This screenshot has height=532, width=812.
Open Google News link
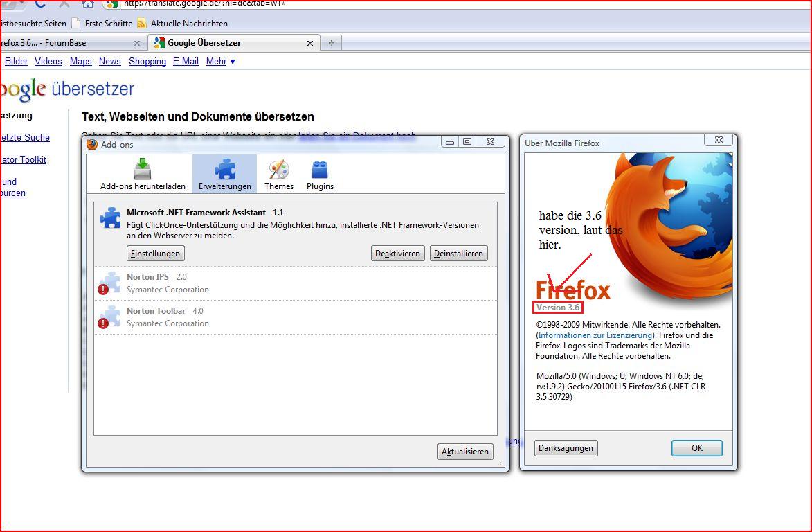[110, 61]
